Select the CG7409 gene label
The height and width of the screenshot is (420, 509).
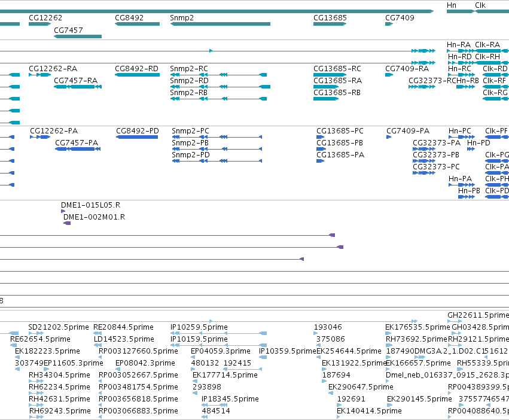click(400, 17)
